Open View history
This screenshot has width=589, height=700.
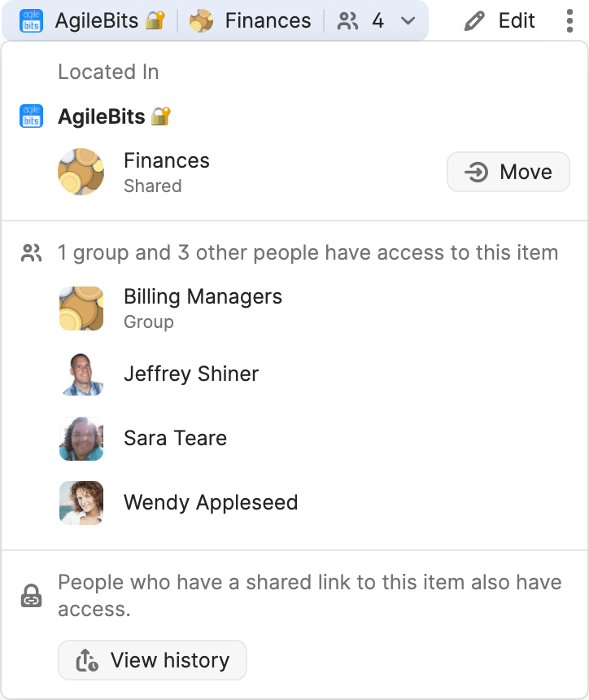[152, 660]
